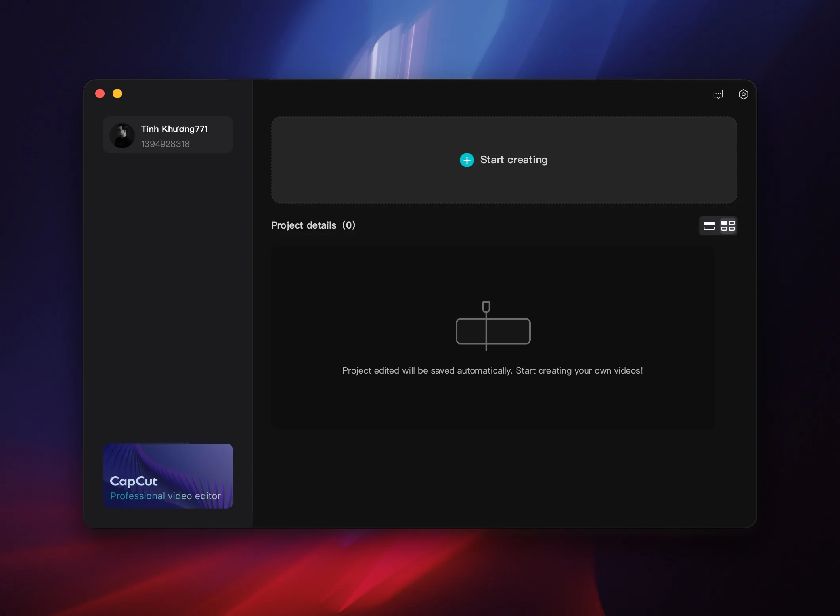Open the hexagon settings icon
Viewport: 840px width, 616px height.
point(743,94)
